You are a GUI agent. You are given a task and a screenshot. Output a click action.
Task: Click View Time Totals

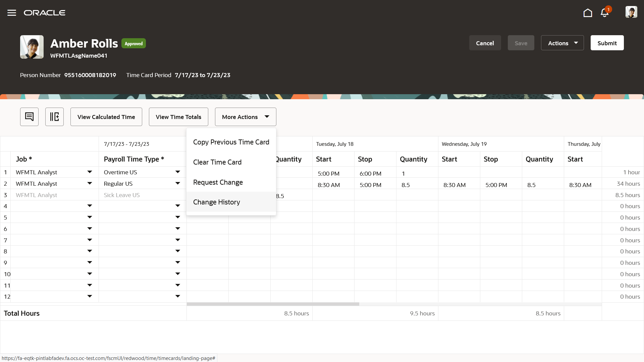(178, 117)
